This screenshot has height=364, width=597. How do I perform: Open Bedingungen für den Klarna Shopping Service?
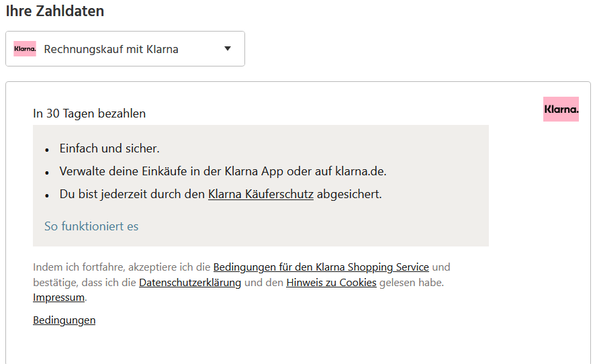pos(321,267)
